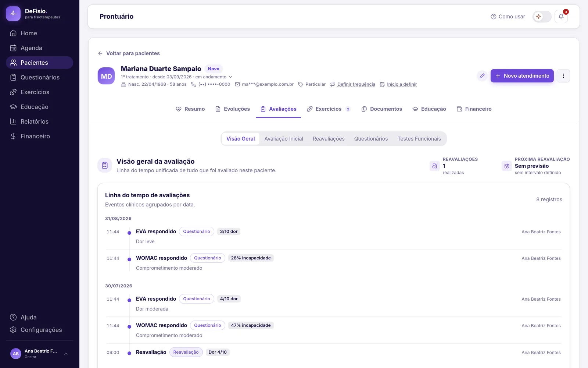588x368 pixels.
Task: Click Início a definir link
Action: [402, 84]
